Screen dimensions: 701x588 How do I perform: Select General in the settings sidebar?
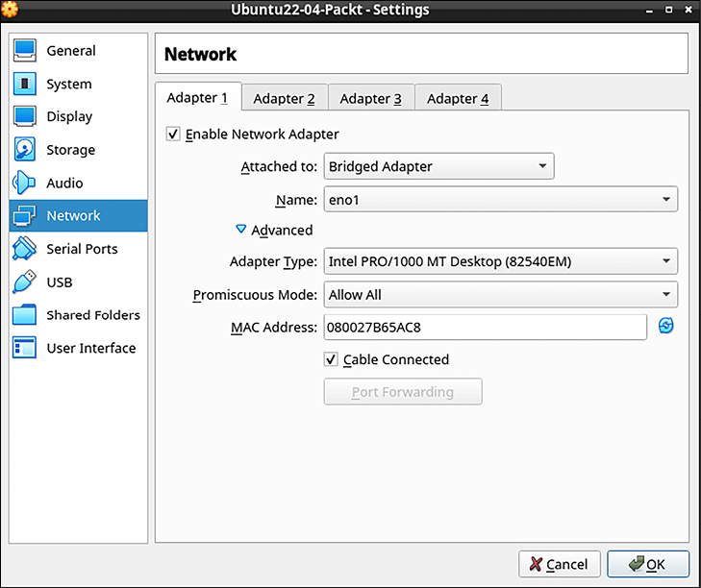coord(78,51)
